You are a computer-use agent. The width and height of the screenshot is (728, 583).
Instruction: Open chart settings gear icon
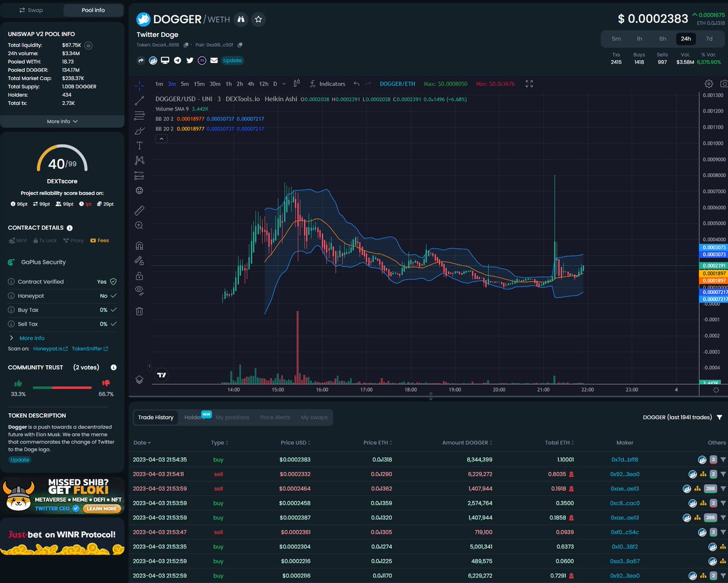(x=709, y=84)
